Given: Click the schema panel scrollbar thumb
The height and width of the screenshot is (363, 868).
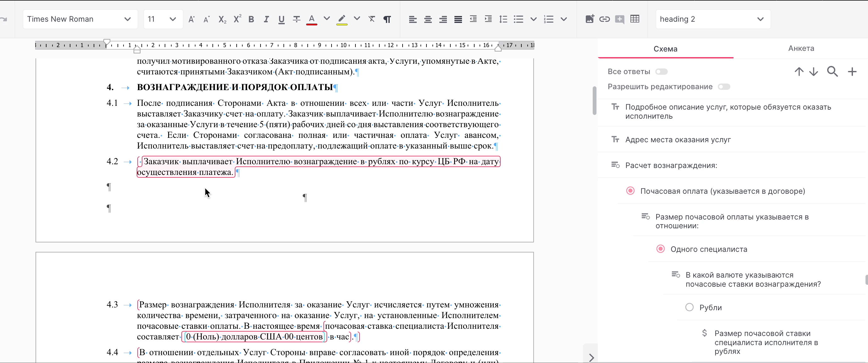Looking at the screenshot, I should [x=866, y=279].
